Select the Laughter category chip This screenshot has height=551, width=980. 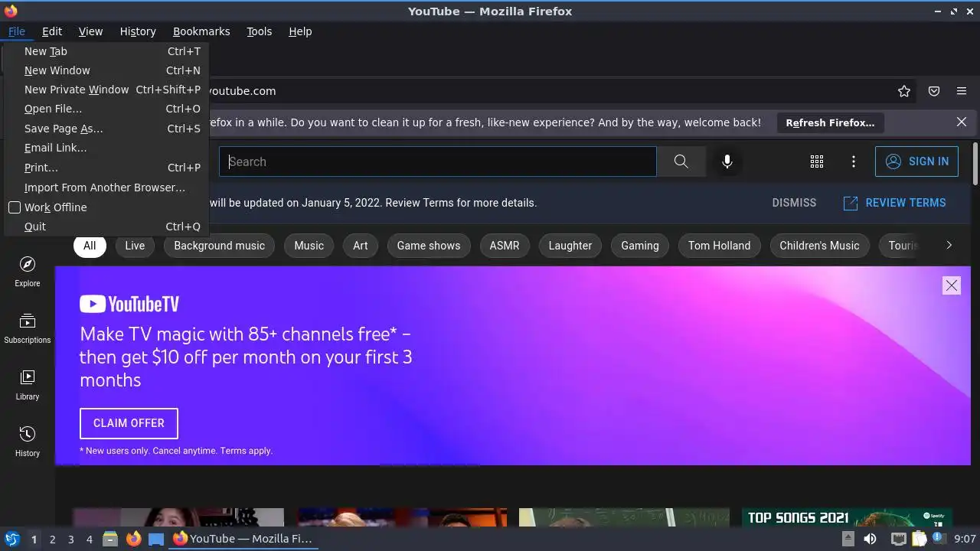[570, 246]
